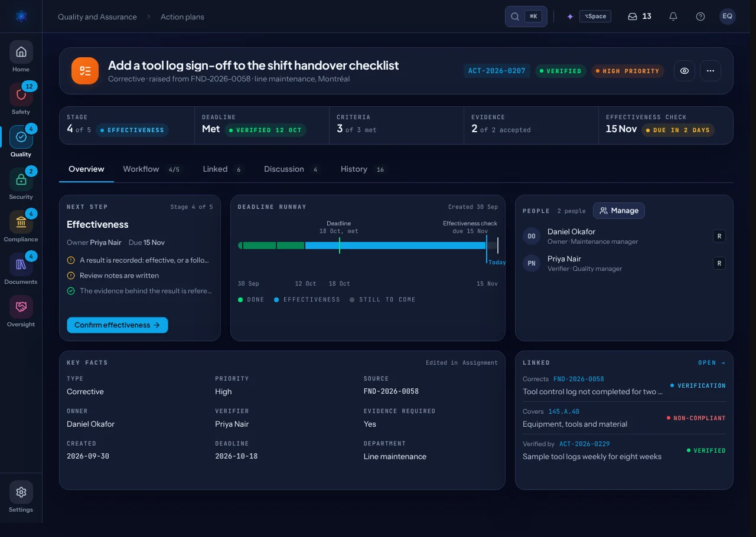The image size is (756, 537).
Task: Switch to the Overview tab
Action: click(86, 169)
